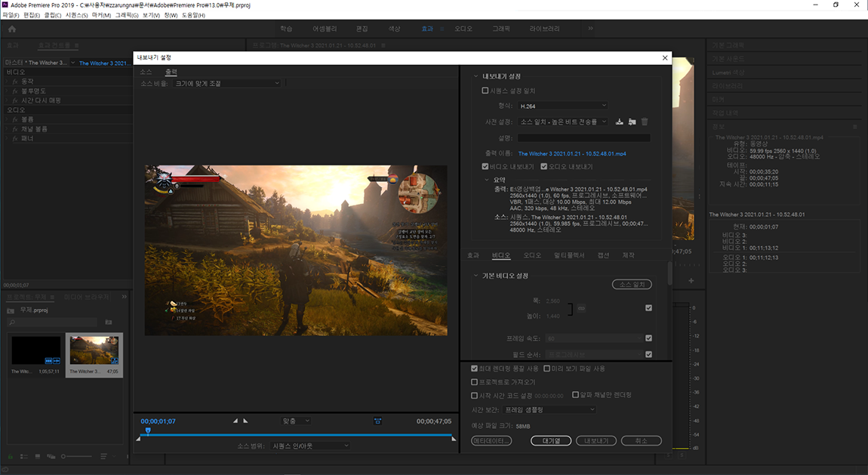The width and height of the screenshot is (868, 475).
Task: Open the 제작 tab
Action: 628,255
